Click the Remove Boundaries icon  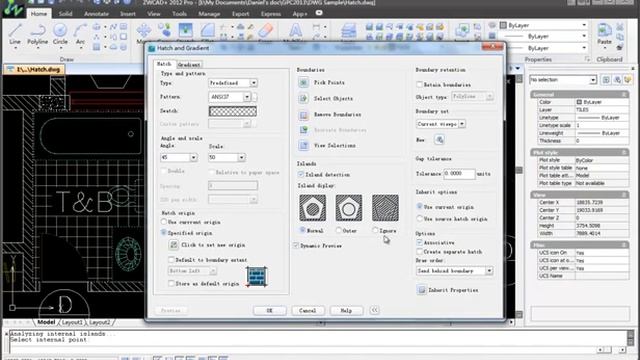click(x=303, y=115)
